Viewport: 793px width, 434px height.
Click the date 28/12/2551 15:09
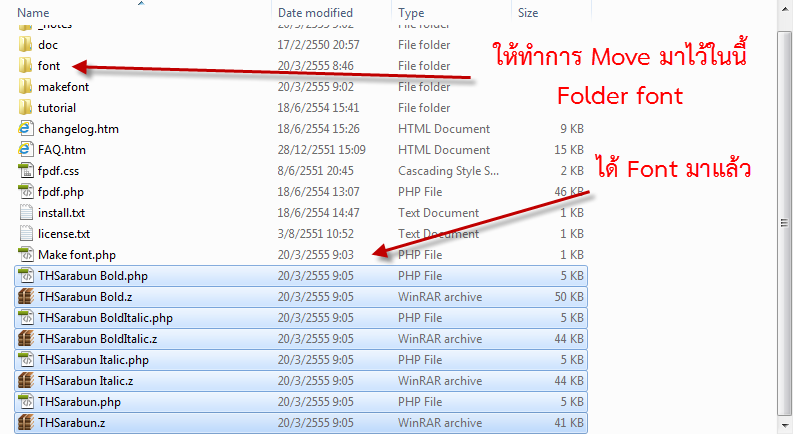pos(321,150)
